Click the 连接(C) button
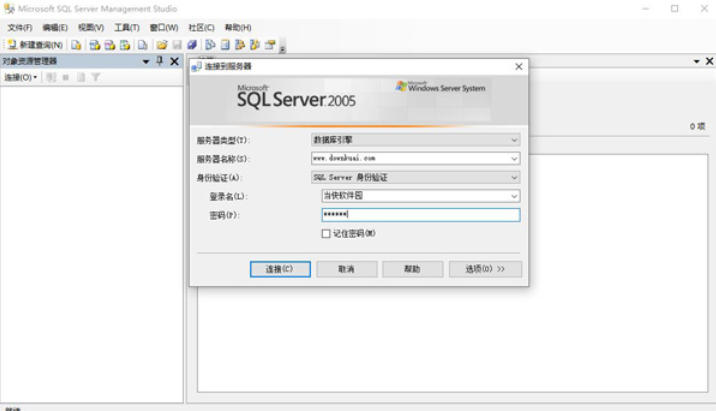 click(280, 269)
